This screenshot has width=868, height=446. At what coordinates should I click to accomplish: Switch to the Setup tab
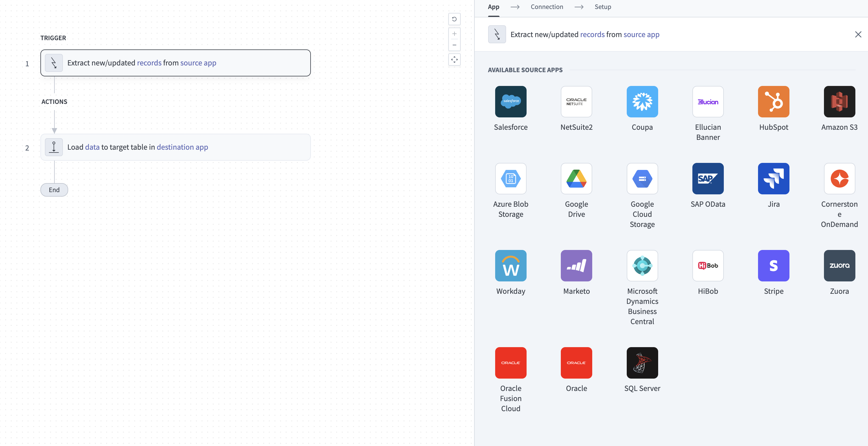pos(603,7)
